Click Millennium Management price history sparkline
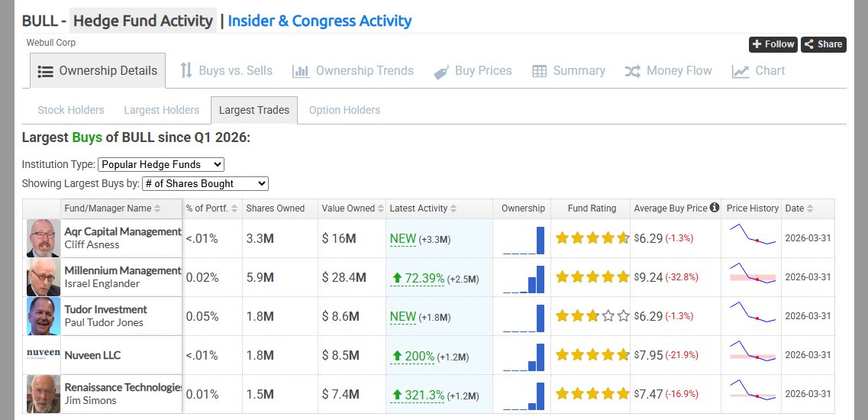The height and width of the screenshot is (420, 868). 753,273
